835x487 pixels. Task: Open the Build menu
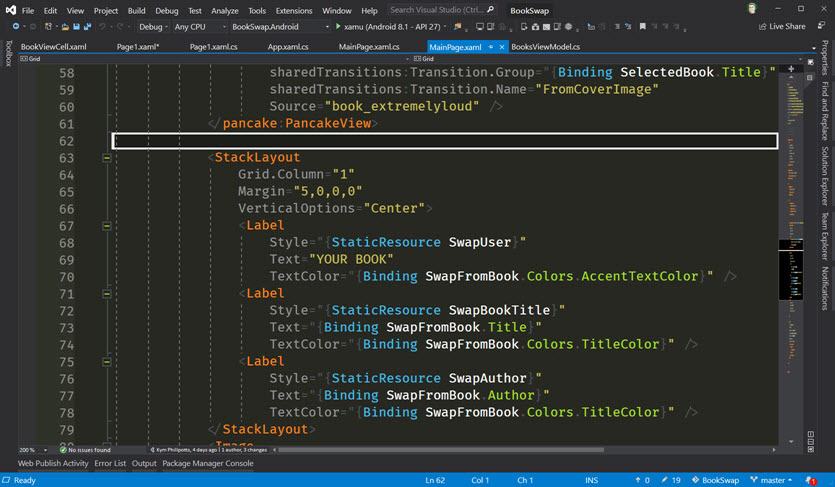click(x=136, y=11)
